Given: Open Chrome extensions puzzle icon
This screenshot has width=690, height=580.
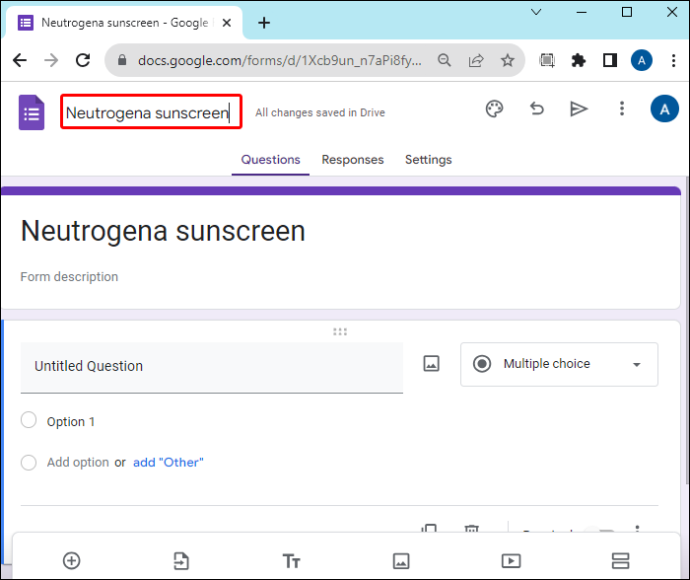Looking at the screenshot, I should pyautogui.click(x=578, y=60).
